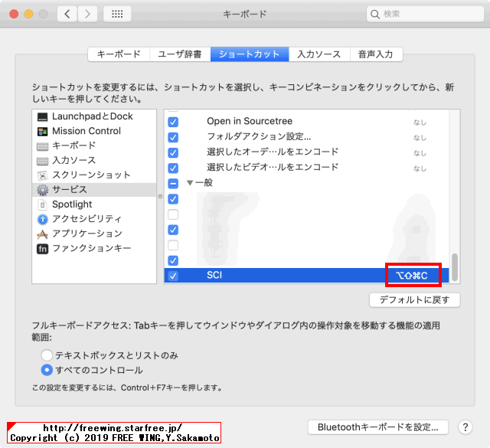
Task: Click the ⌥⇧⌘C shortcut for SCI
Action: click(412, 276)
